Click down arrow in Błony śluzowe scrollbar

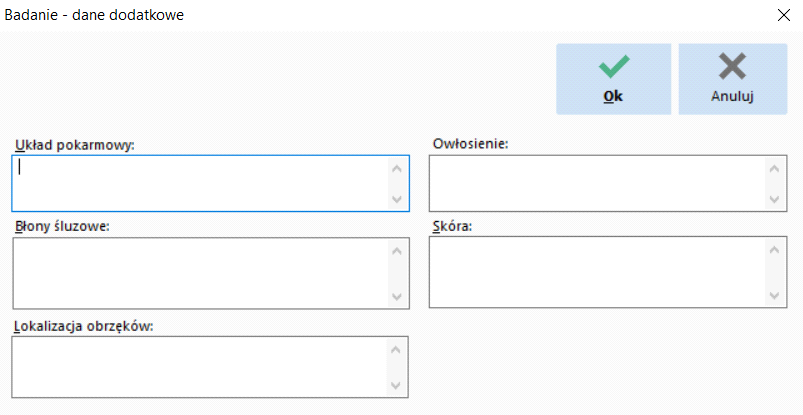(x=397, y=296)
